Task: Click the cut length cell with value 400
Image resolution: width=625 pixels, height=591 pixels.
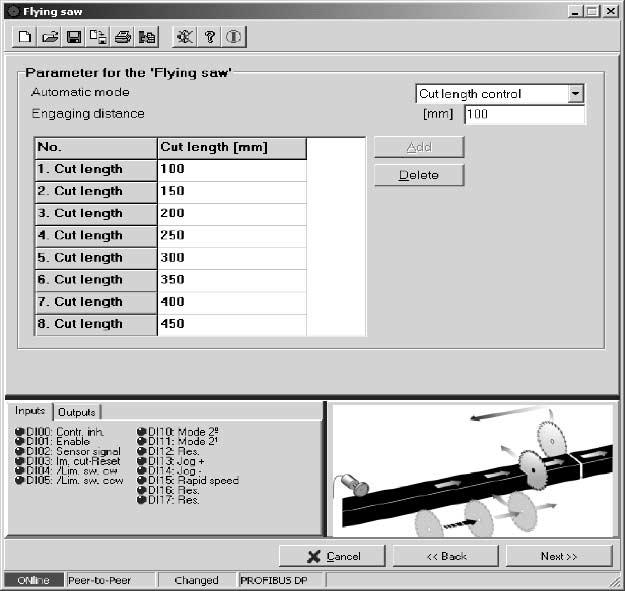Action: click(232, 302)
